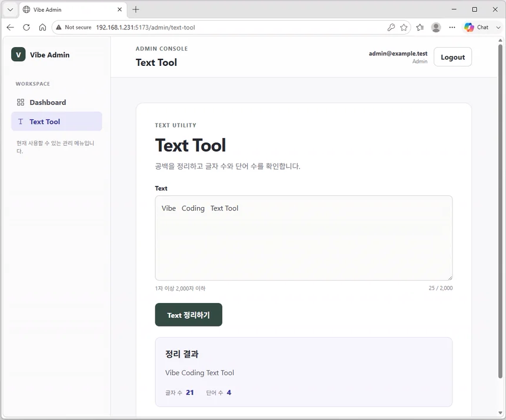The image size is (506, 420).
Task: Click the scrollbar up arrow
Action: pos(500,41)
